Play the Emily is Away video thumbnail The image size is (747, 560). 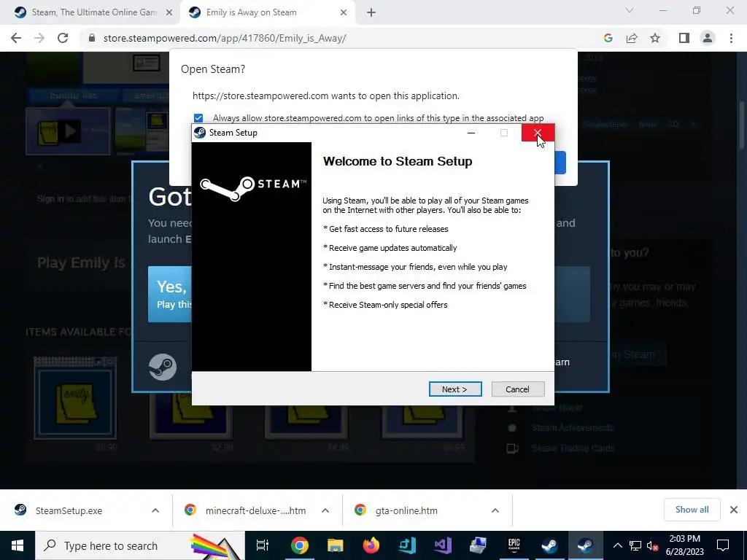[68, 131]
